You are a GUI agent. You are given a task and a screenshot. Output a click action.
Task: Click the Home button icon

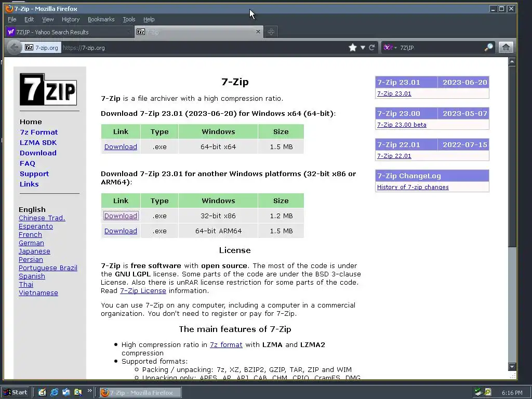(x=506, y=47)
